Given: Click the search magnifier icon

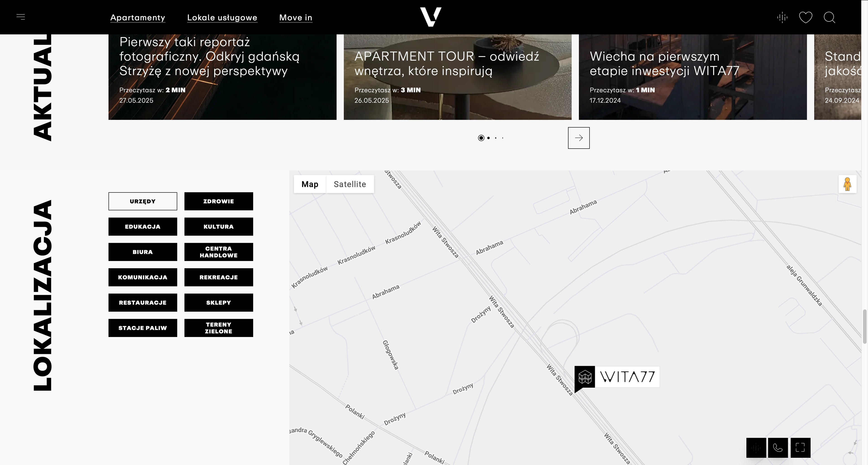Looking at the screenshot, I should pyautogui.click(x=829, y=17).
